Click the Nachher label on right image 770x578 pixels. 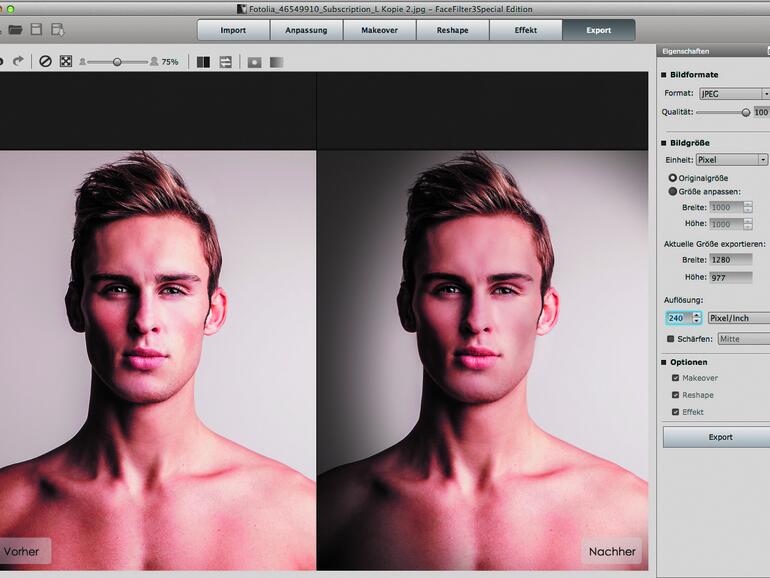(x=612, y=551)
